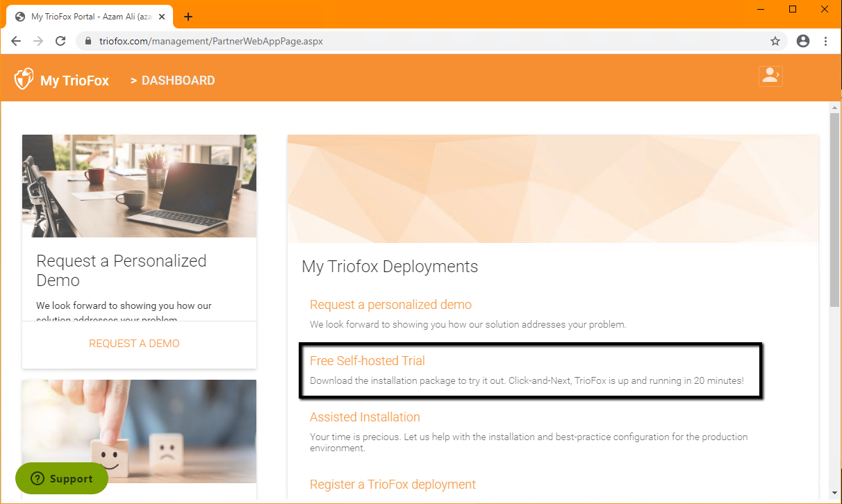
Task: Reload the TrioFox portal page
Action: [60, 41]
